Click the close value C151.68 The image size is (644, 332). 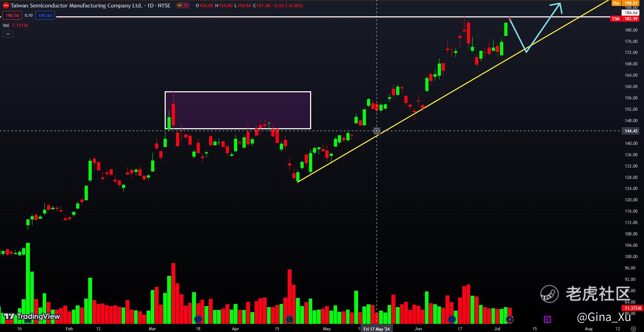[x=261, y=5]
